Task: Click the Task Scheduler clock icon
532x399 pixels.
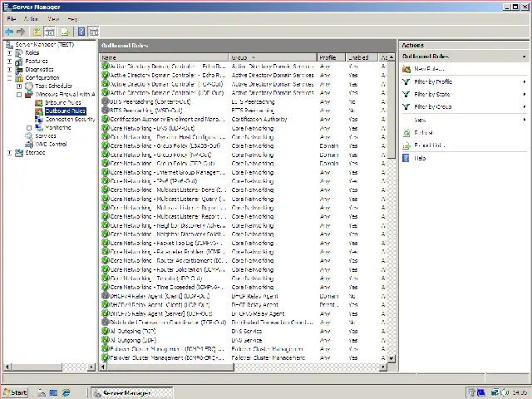Action: point(29,86)
